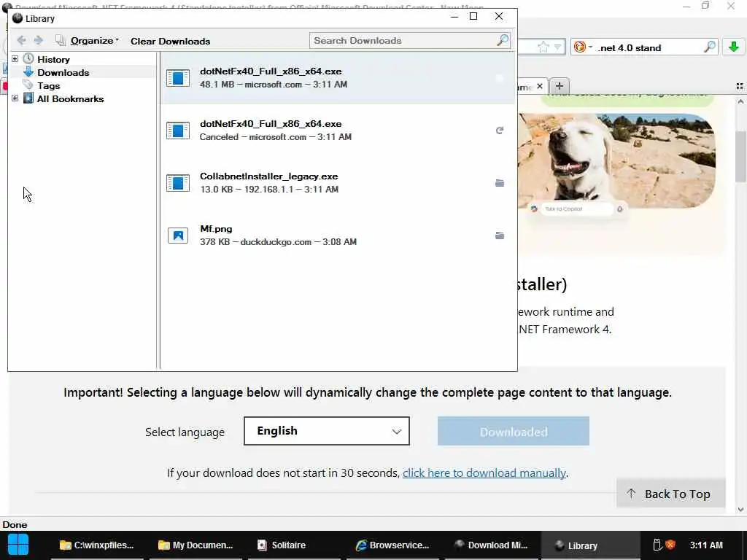Click the download manually link
747x560 pixels.
click(484, 472)
